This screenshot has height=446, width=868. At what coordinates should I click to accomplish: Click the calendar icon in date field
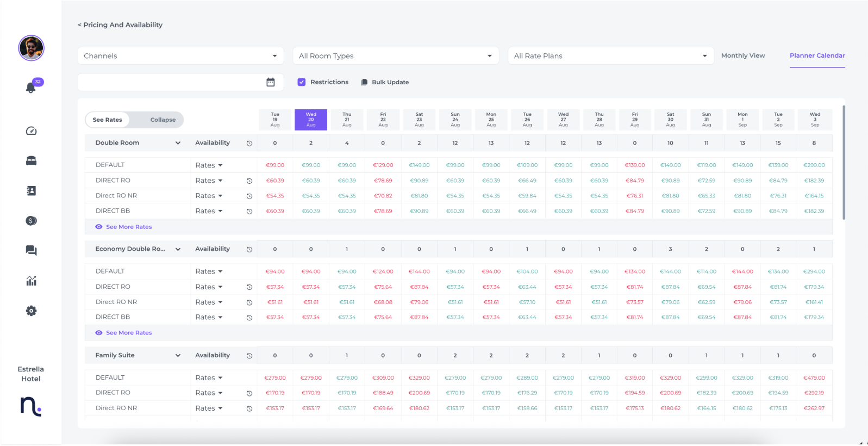coord(271,82)
